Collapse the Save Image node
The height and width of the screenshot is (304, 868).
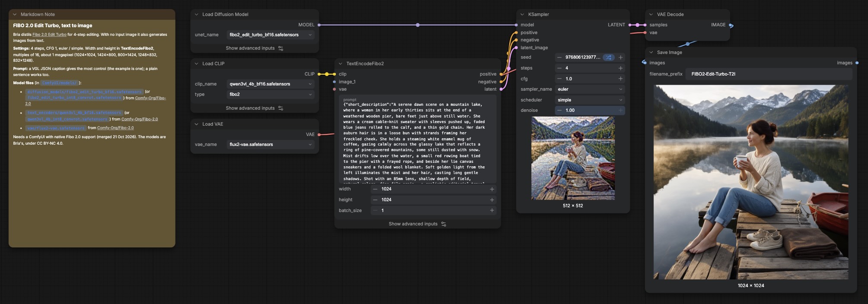651,52
